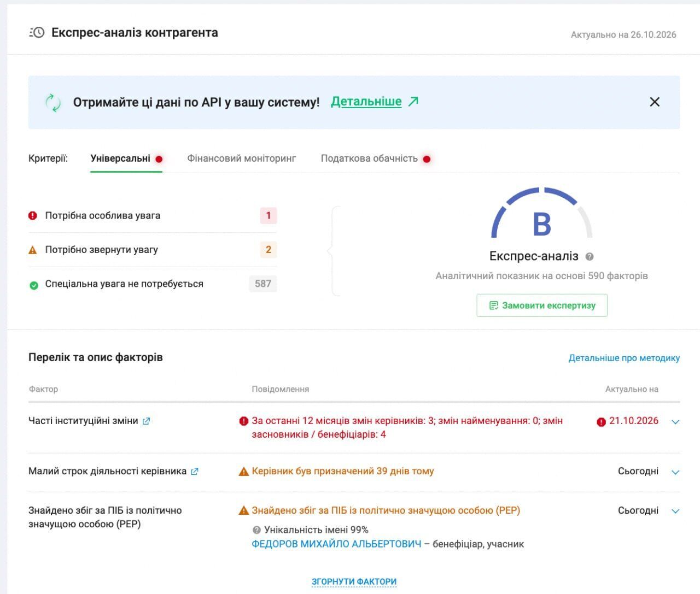Open external link icon for Часті інституційні зміни
The image size is (700, 594).
(146, 421)
